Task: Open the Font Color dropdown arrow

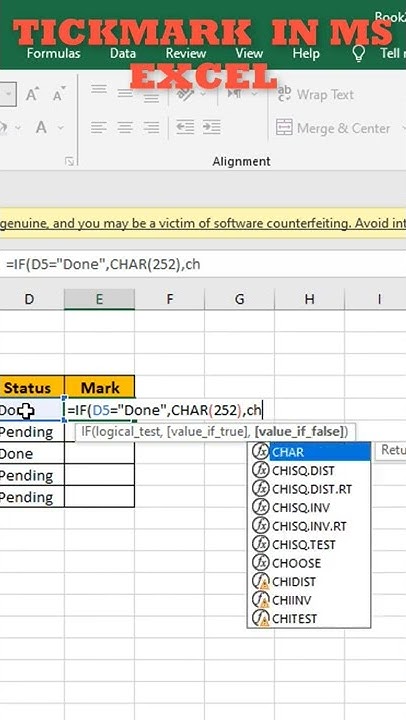Action: coord(61,128)
